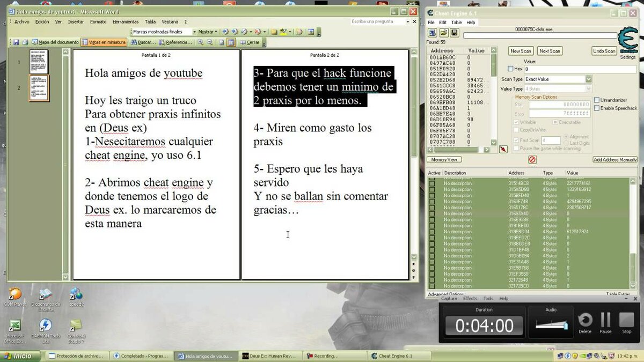The width and height of the screenshot is (644, 362).
Task: Select page 2 thumbnail in Word
Action: [x=39, y=88]
